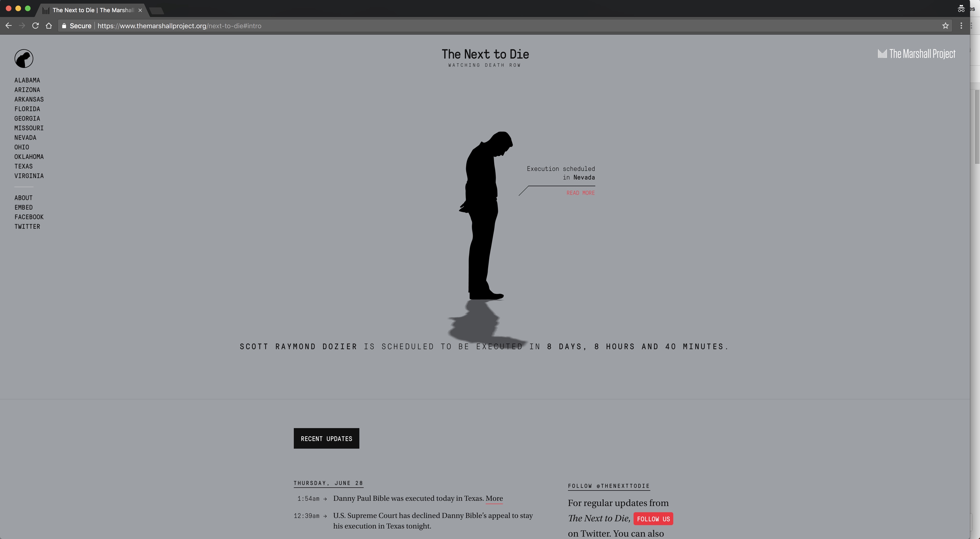980x539 pixels.
Task: Expand the ABOUT section link
Action: point(23,197)
